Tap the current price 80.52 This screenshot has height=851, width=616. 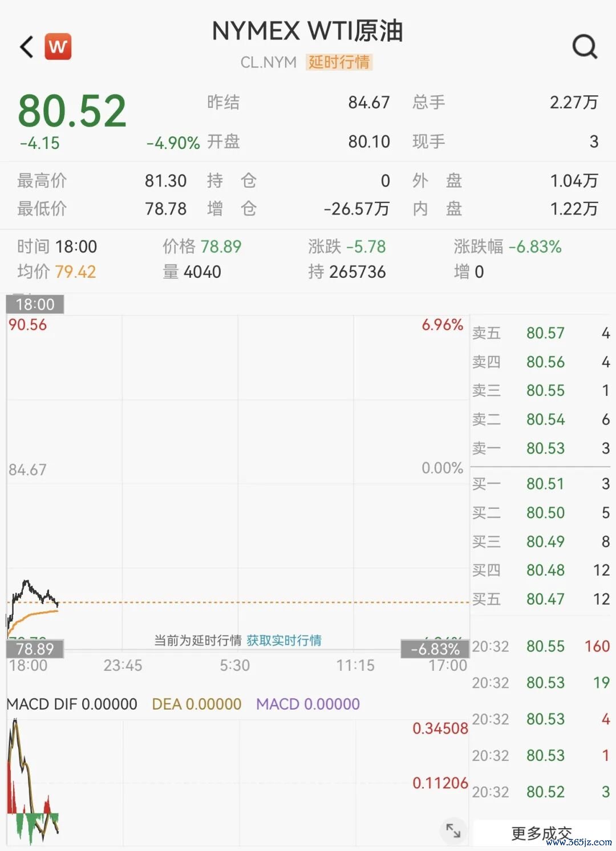tap(72, 111)
